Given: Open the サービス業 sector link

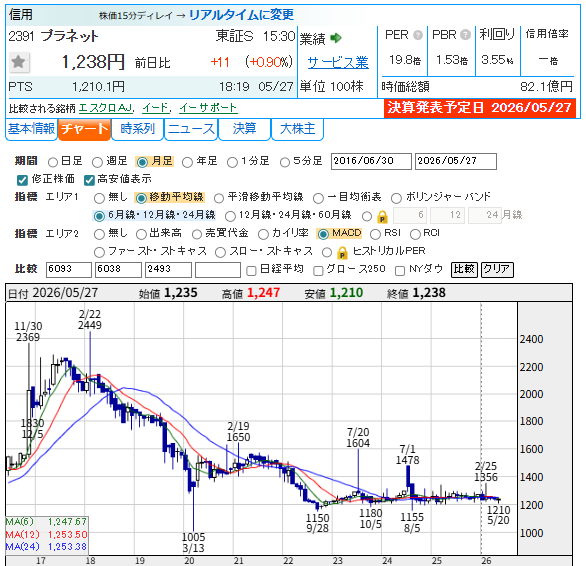Looking at the screenshot, I should (x=338, y=62).
